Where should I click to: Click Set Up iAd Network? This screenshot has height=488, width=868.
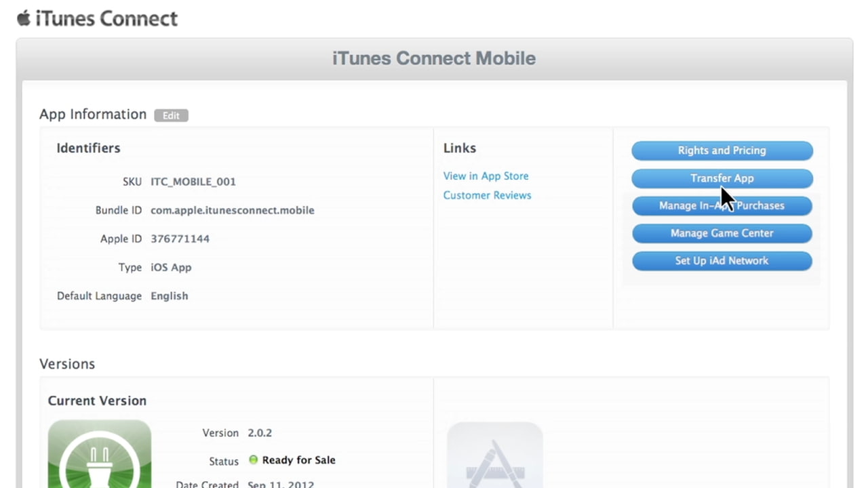(x=722, y=261)
